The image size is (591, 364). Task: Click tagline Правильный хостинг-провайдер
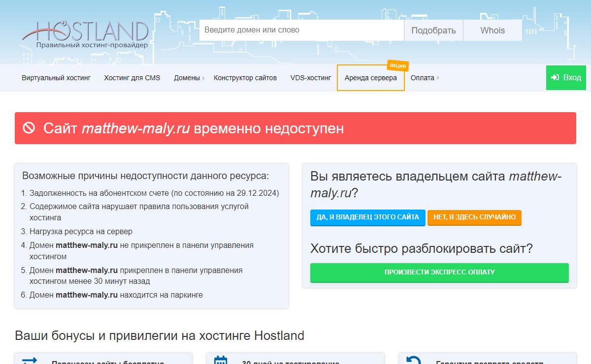(92, 45)
